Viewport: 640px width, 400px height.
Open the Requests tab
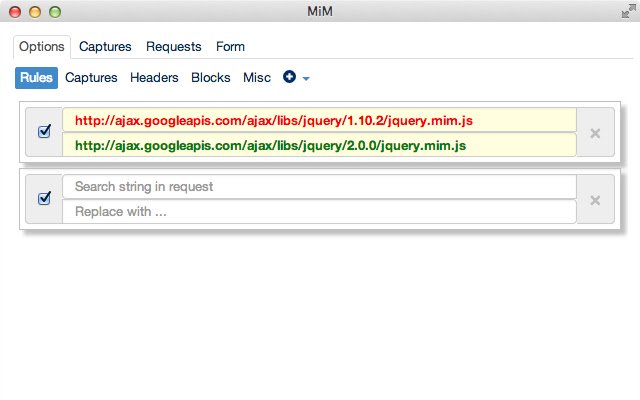(173, 47)
